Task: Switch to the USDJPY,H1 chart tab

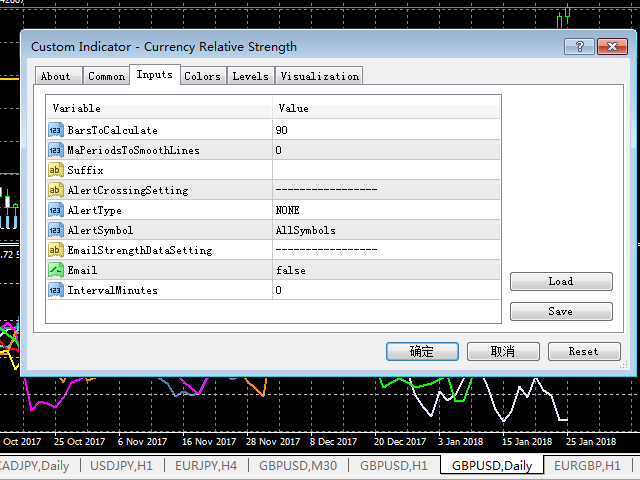Action: click(x=121, y=466)
